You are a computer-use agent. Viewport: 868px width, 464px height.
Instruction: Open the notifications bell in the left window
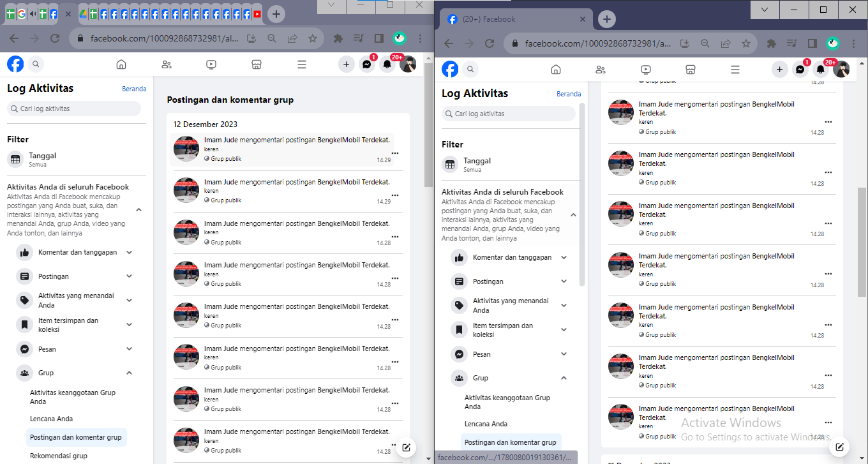coord(387,64)
